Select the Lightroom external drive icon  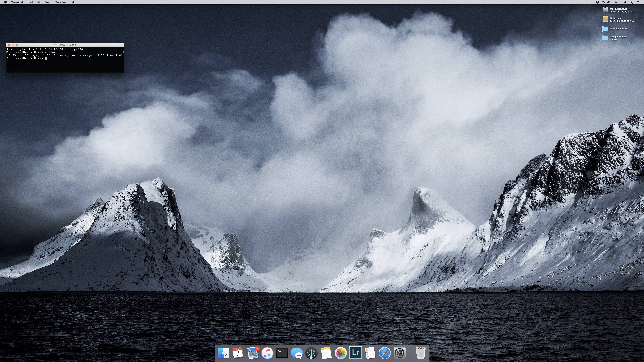605,19
